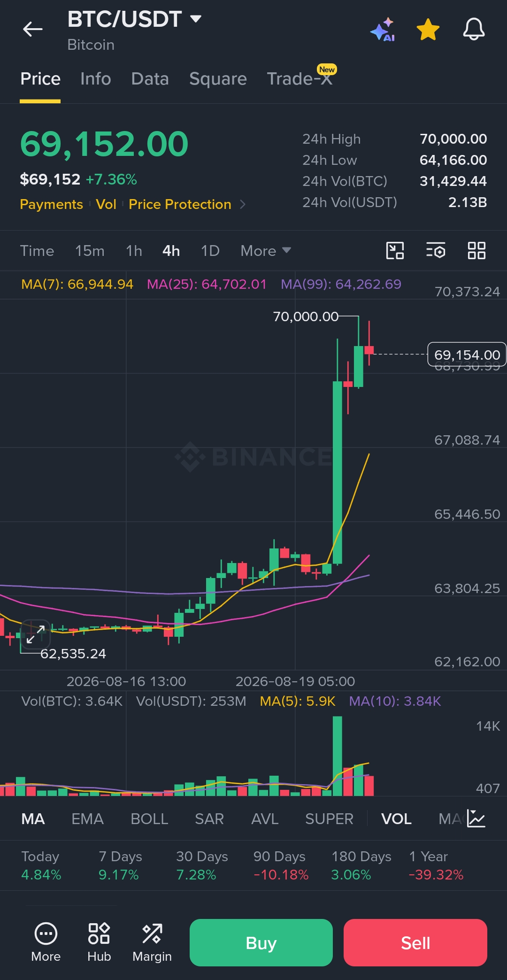Expand chart to fullscreen icon
This screenshot has width=507, height=980.
[35, 634]
